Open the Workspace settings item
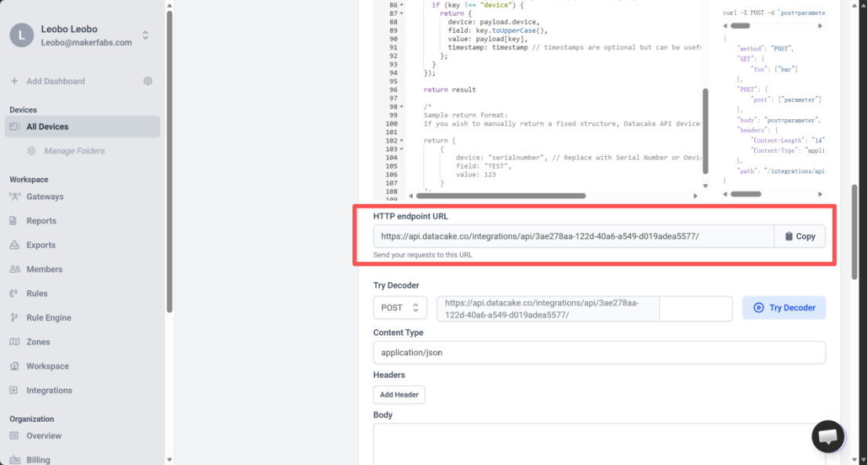The width and height of the screenshot is (868, 465). pos(48,366)
